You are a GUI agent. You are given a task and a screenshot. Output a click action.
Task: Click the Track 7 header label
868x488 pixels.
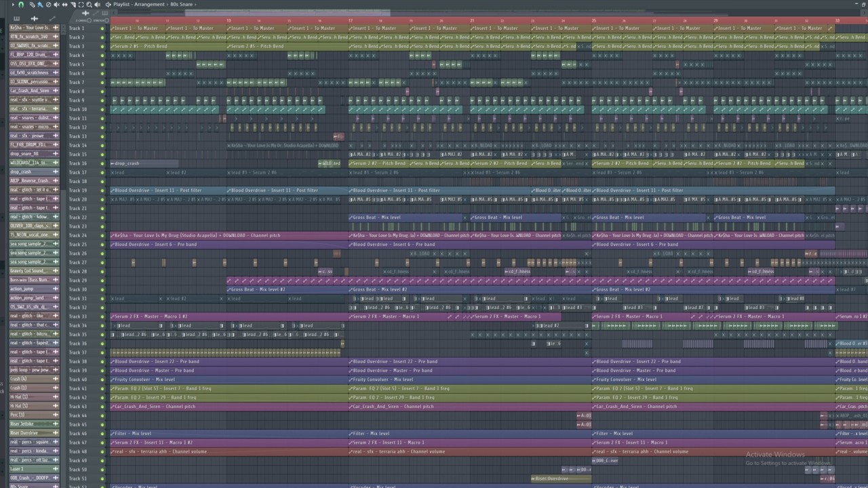(x=77, y=82)
